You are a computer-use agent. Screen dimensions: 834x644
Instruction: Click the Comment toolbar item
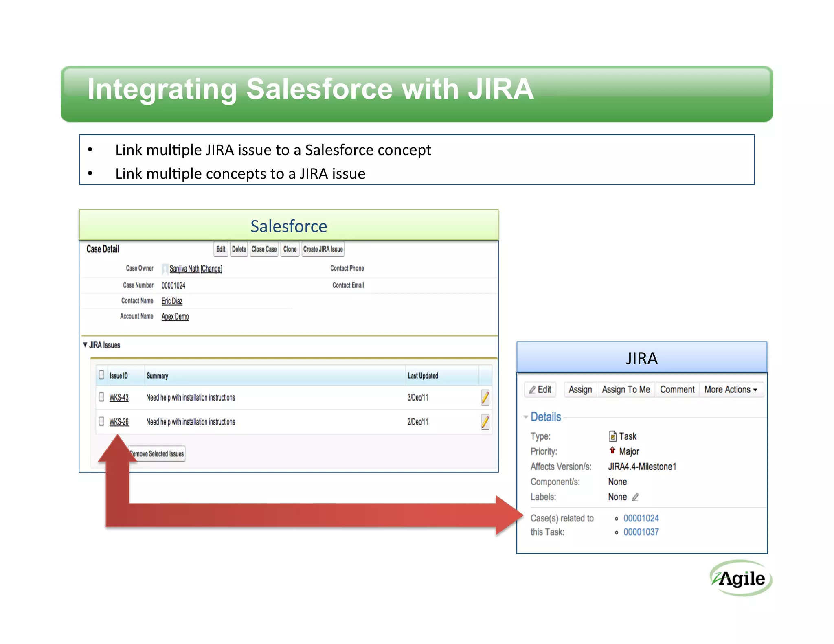pyautogui.click(x=677, y=390)
